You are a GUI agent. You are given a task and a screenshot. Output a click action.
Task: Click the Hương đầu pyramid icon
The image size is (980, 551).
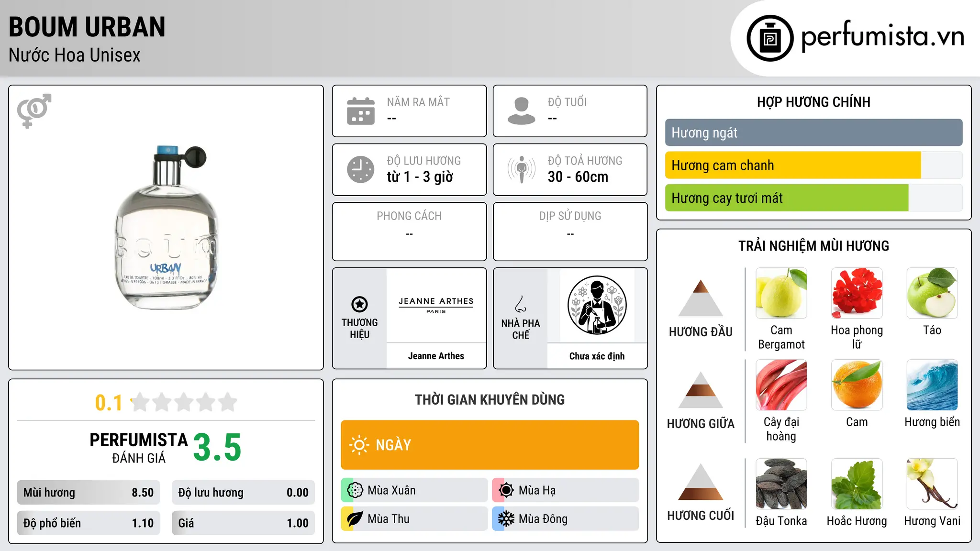701,298
